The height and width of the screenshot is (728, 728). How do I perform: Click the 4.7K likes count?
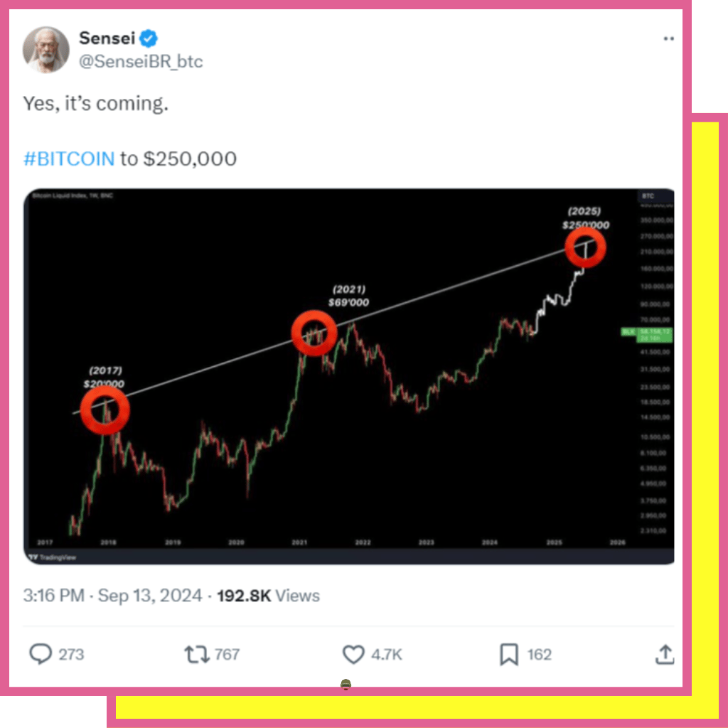coord(387,655)
